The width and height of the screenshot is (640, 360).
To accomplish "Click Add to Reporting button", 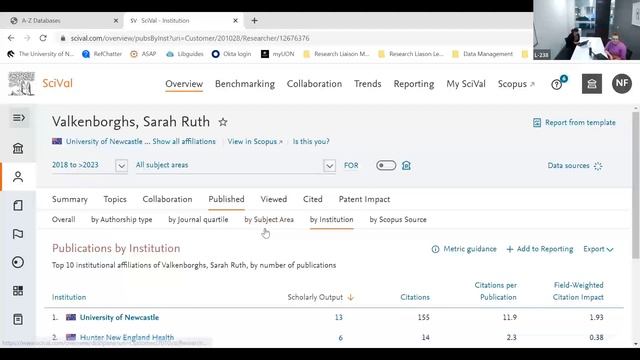I will pos(540,249).
